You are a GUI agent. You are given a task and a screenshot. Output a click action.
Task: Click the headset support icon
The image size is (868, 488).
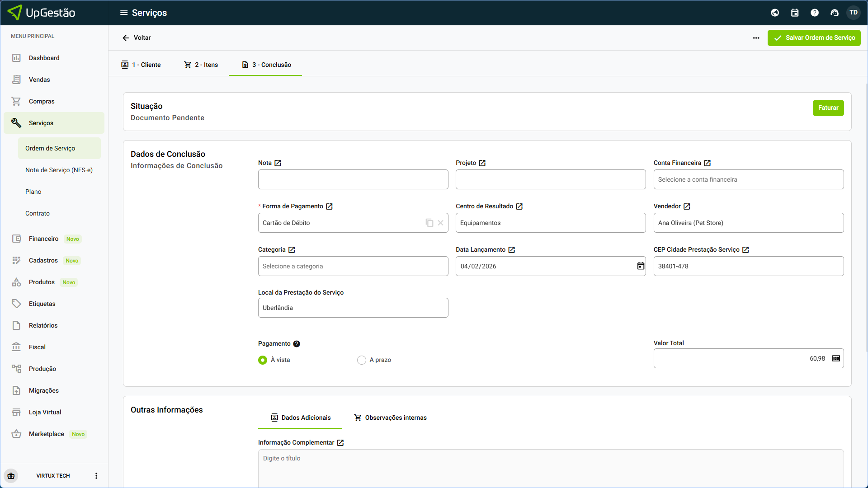click(835, 13)
